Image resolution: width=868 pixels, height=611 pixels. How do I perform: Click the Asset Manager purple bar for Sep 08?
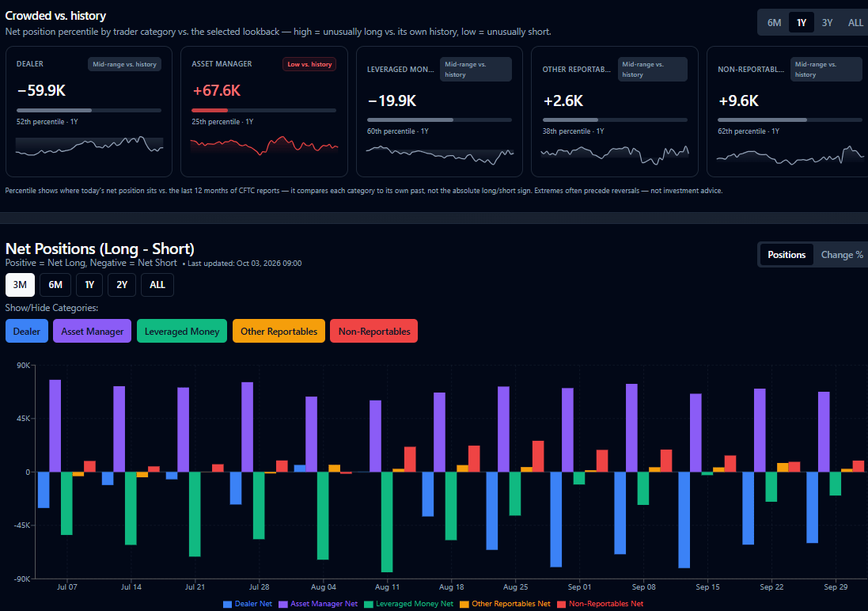631,427
